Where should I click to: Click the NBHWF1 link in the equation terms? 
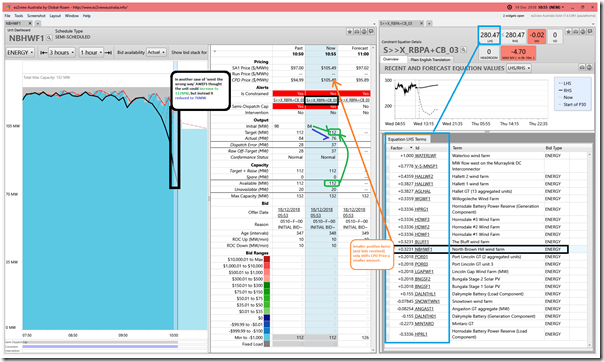[423, 249]
